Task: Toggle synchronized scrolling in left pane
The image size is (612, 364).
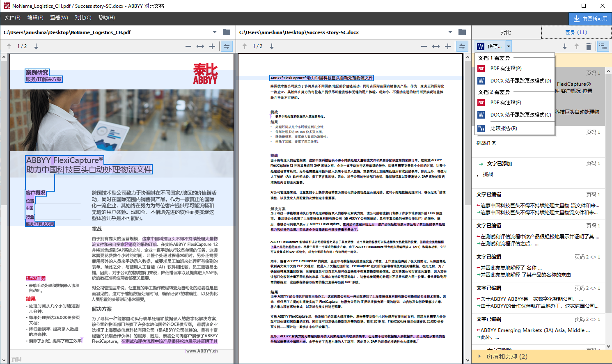Action: tap(227, 46)
